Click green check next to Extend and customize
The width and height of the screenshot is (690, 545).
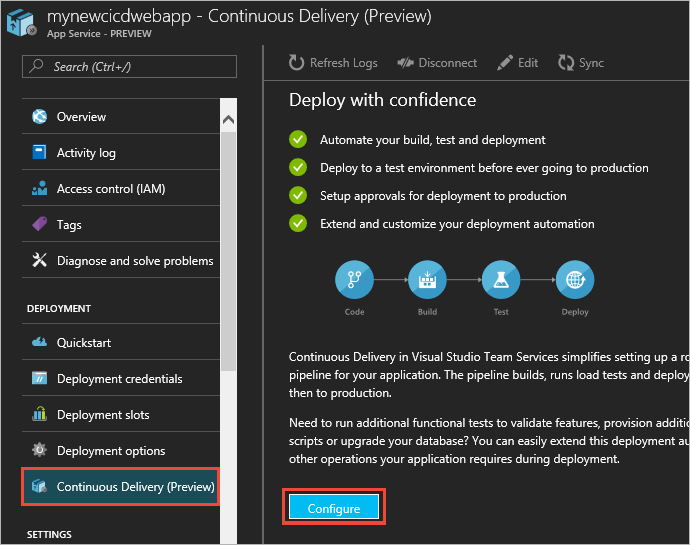pos(298,224)
